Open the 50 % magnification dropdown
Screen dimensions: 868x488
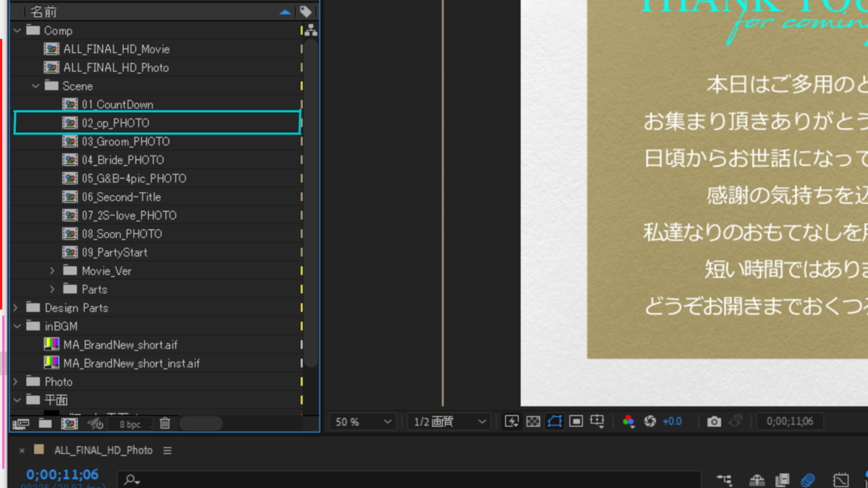(x=362, y=421)
